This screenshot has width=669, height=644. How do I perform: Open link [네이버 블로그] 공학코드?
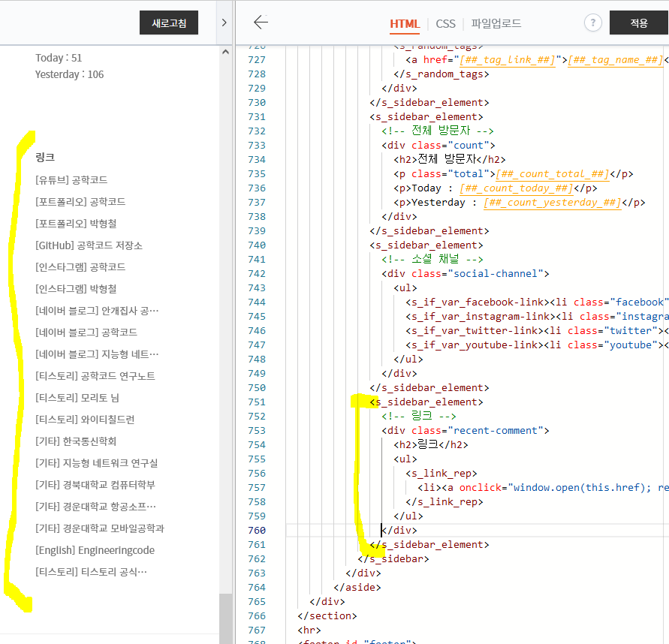pyautogui.click(x=86, y=333)
